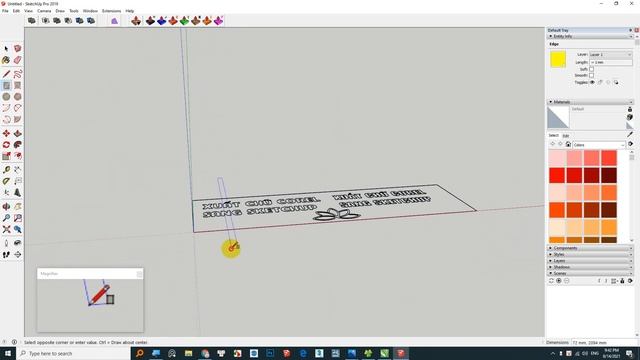Open the Extensions menu

point(111,11)
